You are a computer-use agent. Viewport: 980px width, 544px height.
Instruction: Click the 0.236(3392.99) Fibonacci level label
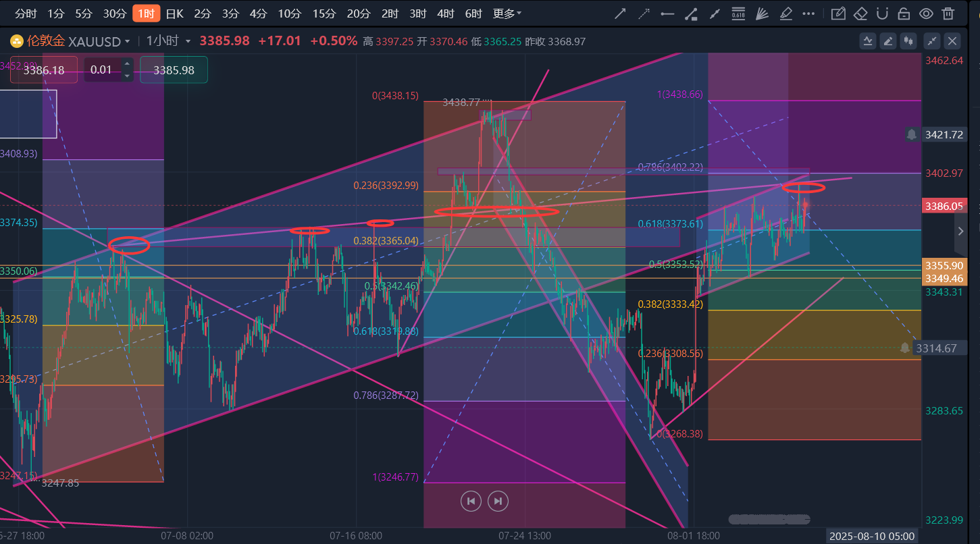(386, 185)
